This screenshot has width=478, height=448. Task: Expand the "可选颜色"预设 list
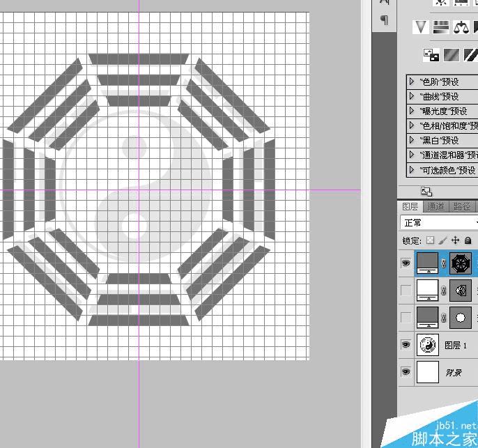pyautogui.click(x=412, y=170)
